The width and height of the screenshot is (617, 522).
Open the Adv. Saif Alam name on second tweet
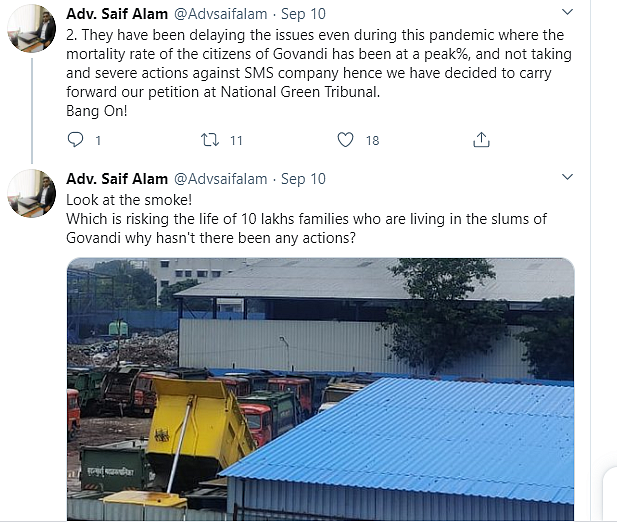click(116, 179)
